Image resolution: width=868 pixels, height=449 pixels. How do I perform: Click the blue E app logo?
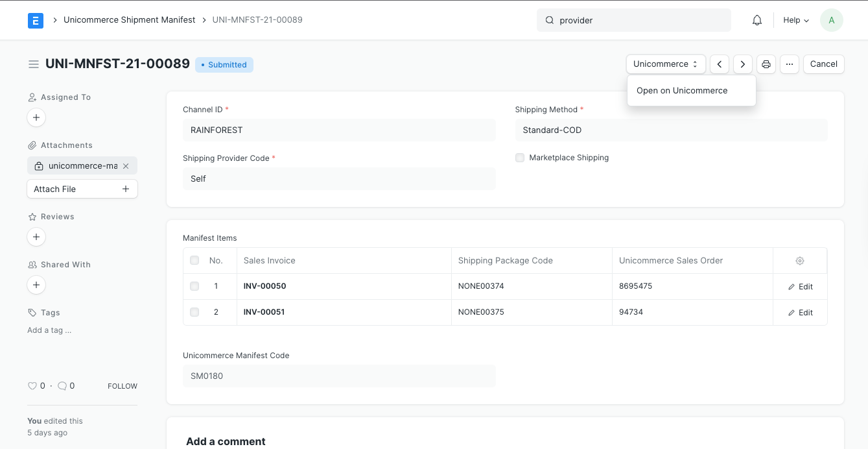(x=36, y=20)
